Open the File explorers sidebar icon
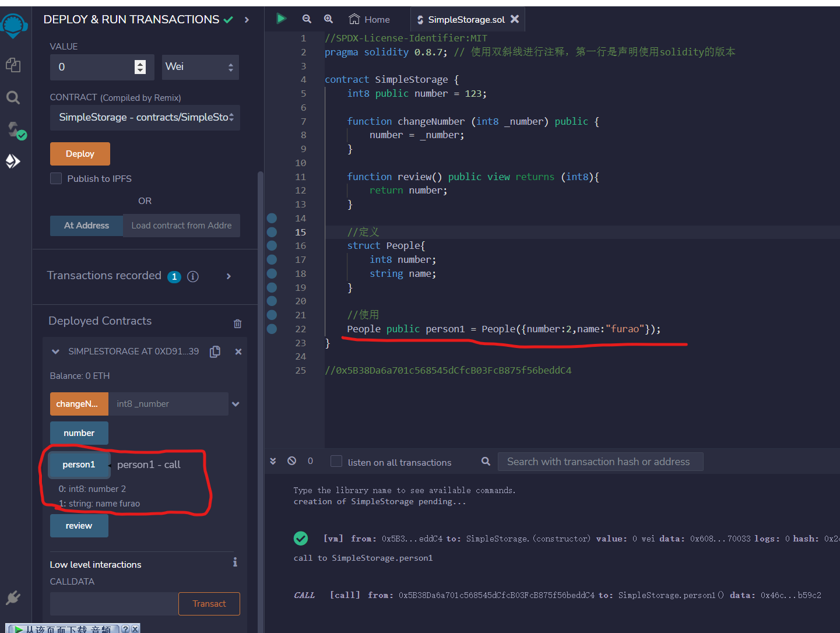Screen dimensions: 840x633 13,65
